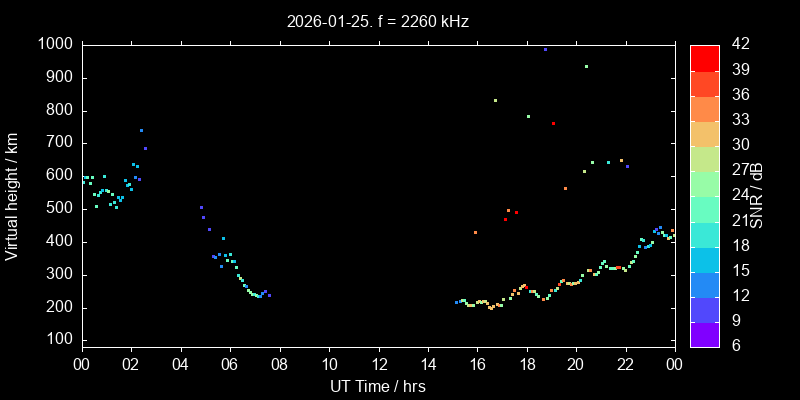The width and height of the screenshot is (800, 400).
Task: Select the cyan 15–18 dB colorbar band
Action: coord(705,259)
